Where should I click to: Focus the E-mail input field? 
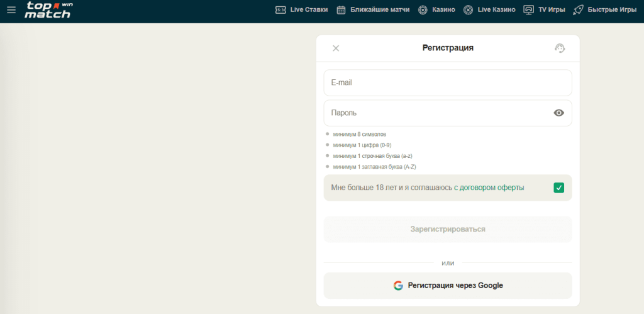[x=447, y=82]
